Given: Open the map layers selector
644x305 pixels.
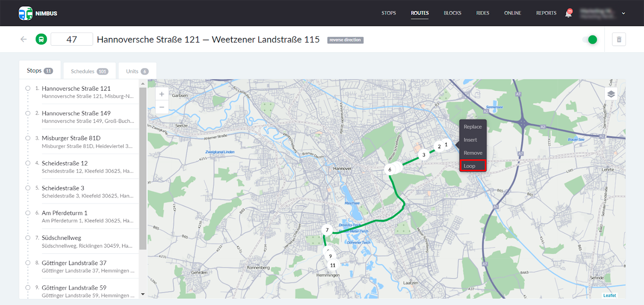Looking at the screenshot, I should click(611, 94).
